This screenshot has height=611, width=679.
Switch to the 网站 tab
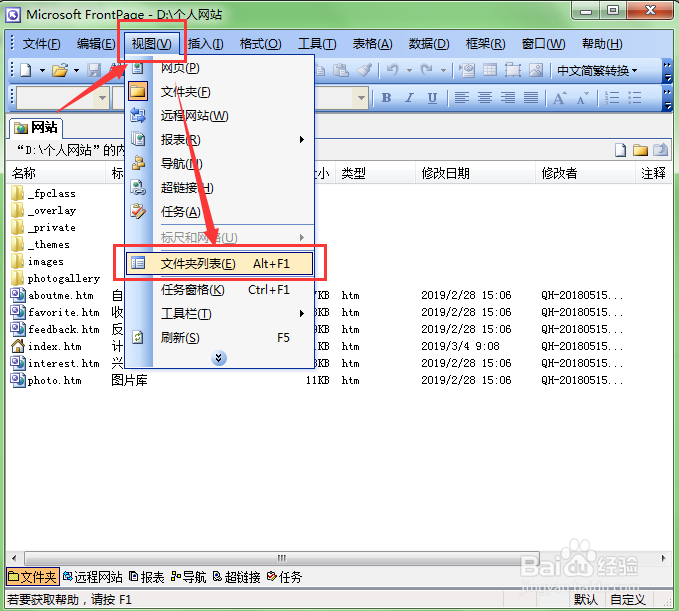[36, 127]
